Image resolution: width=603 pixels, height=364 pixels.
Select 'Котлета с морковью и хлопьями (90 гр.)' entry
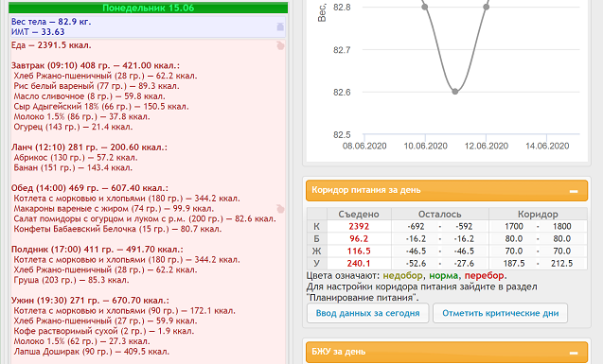(x=124, y=311)
